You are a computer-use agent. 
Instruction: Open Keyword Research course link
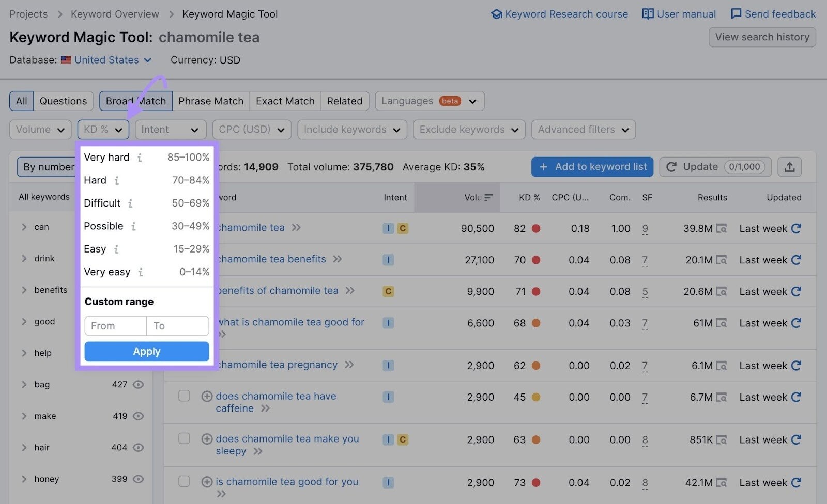559,14
